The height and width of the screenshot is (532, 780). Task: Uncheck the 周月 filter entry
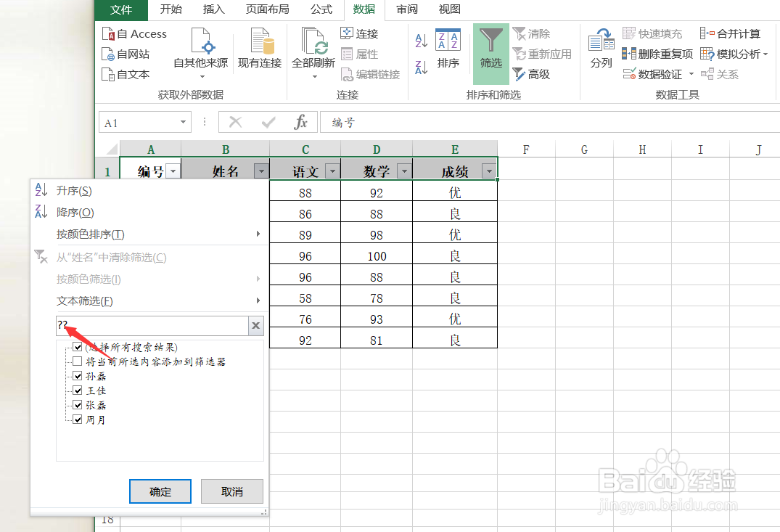pyautogui.click(x=78, y=420)
